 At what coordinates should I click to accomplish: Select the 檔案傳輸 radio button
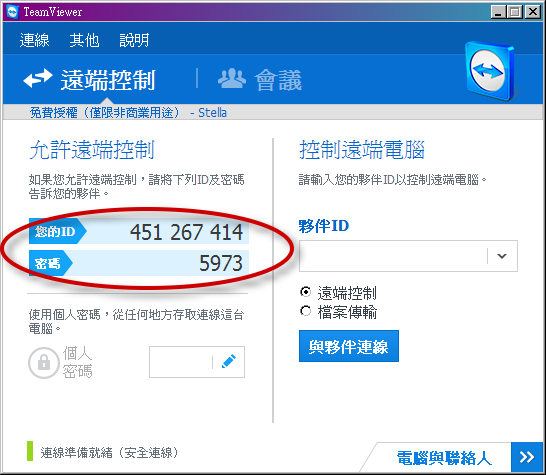coord(305,311)
